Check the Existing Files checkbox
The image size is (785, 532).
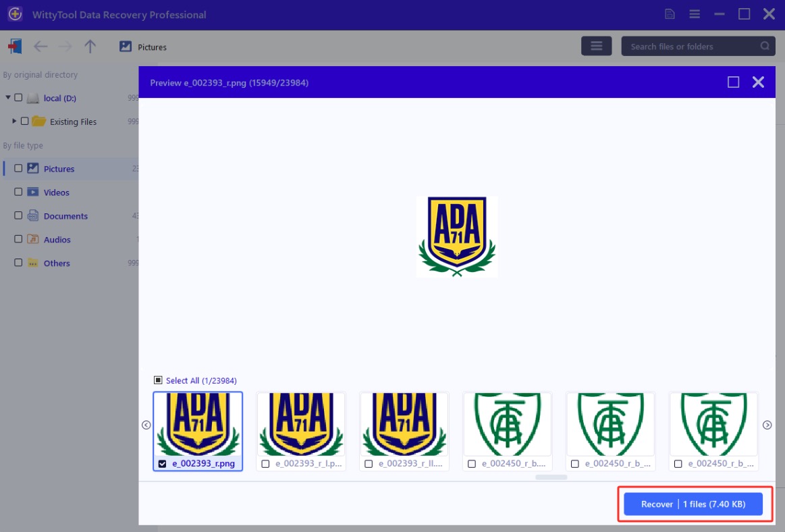24,122
